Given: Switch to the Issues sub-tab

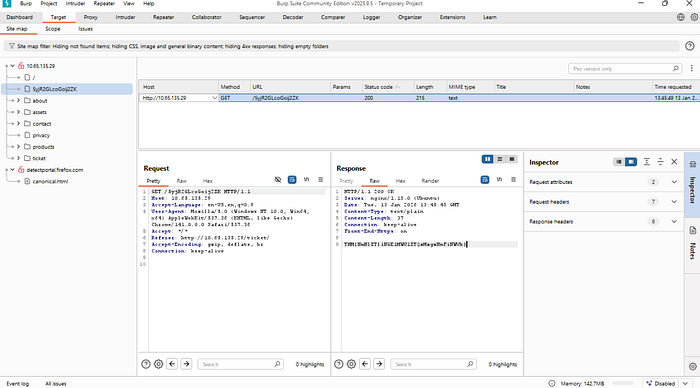Looking at the screenshot, I should click(x=85, y=29).
